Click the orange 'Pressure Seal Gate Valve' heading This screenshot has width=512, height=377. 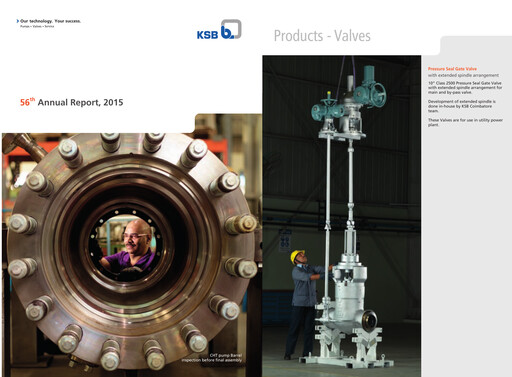(x=452, y=69)
